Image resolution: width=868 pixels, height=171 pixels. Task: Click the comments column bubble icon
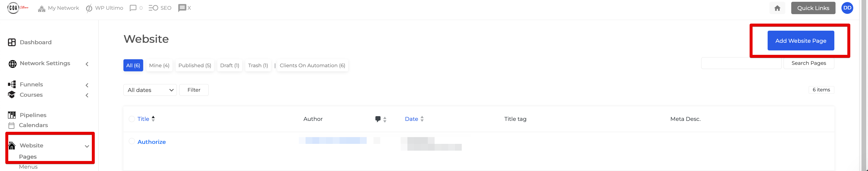(378, 119)
